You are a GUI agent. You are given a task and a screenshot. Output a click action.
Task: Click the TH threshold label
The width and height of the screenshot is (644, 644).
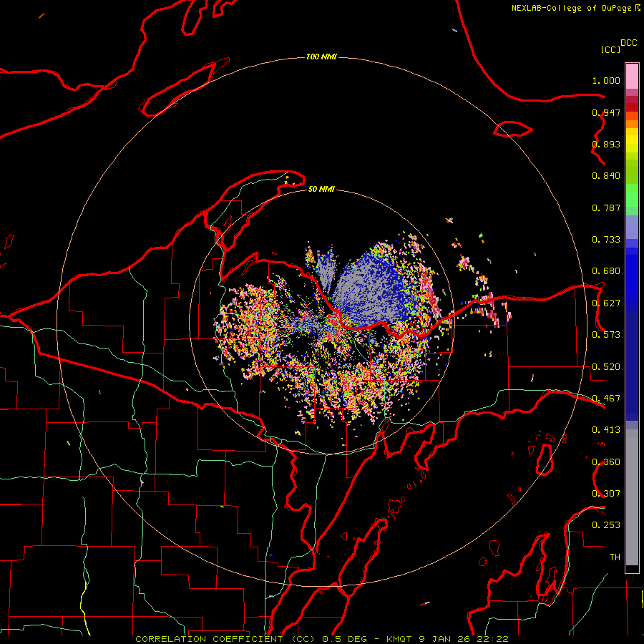[x=615, y=557]
